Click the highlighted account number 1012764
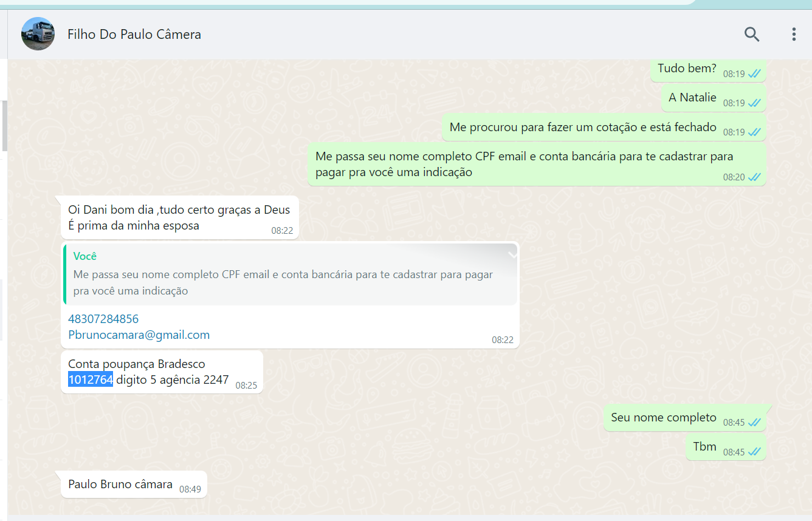This screenshot has height=521, width=812. pyautogui.click(x=91, y=380)
